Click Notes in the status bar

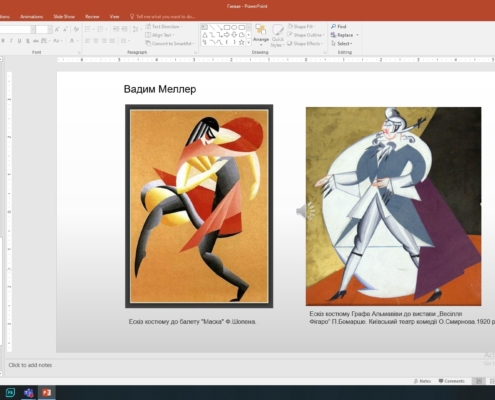(422, 381)
